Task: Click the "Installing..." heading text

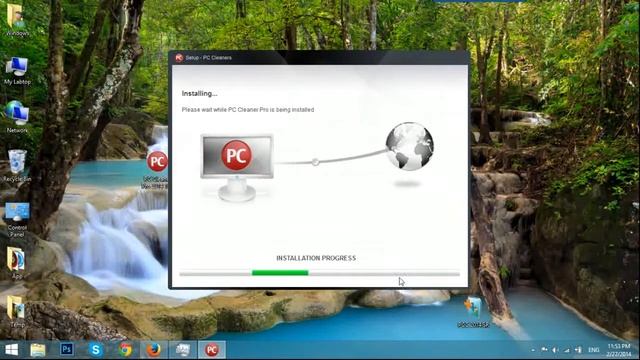Action: 200,93
